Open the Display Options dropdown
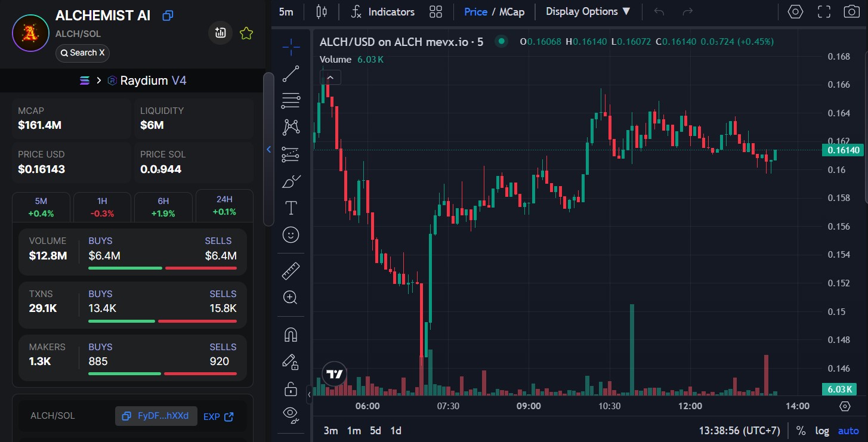Viewport: 868px width, 442px height. [588, 11]
